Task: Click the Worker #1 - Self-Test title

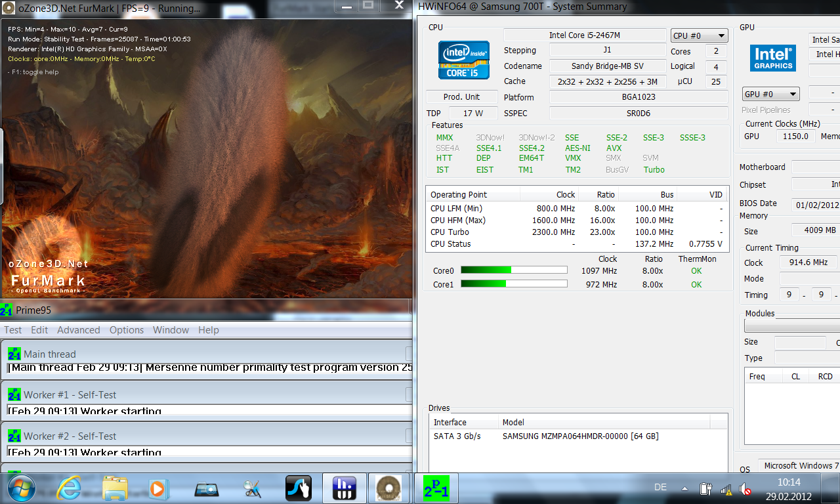Action: point(70,395)
